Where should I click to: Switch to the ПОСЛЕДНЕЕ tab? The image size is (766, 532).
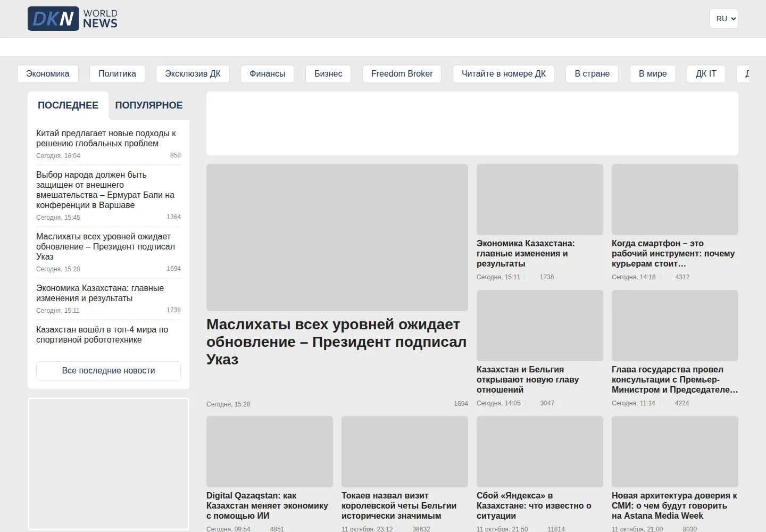coord(68,105)
